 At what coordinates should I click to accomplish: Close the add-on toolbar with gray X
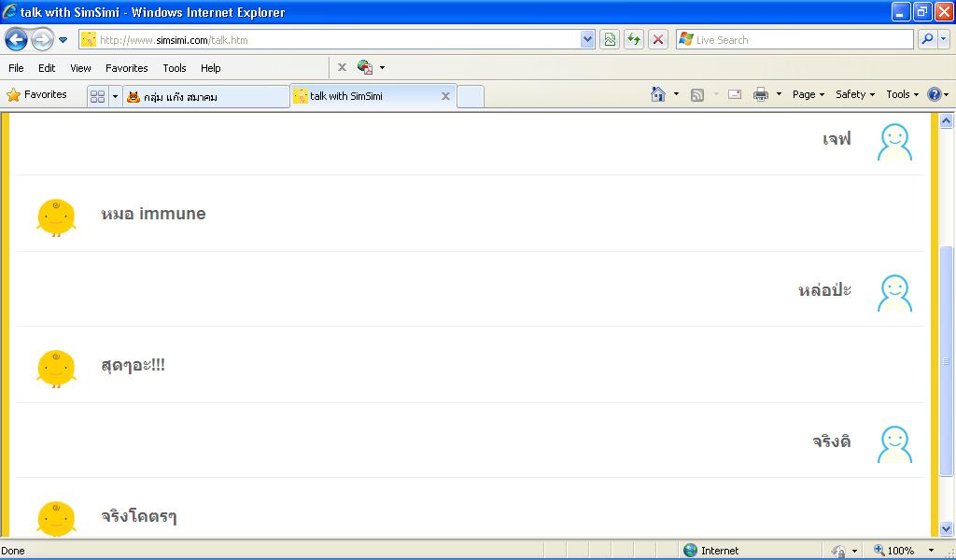pos(342,67)
